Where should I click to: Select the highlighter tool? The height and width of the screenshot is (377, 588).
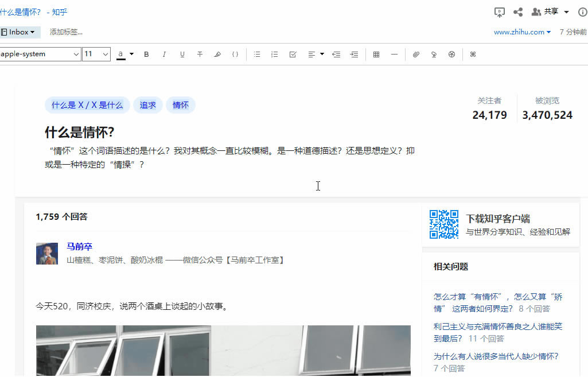pos(217,55)
